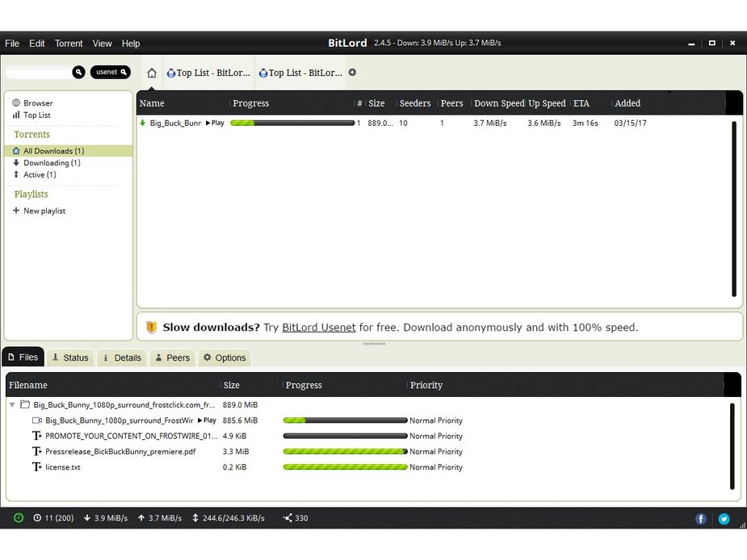Click the BitLord Usenet link
This screenshot has width=747, height=560.
pos(318,327)
